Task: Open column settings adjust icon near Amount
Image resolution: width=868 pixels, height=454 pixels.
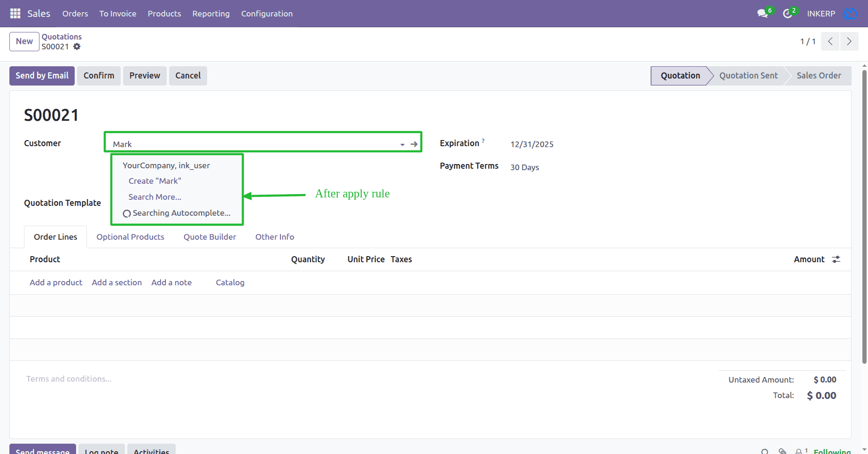Action: pos(836,259)
